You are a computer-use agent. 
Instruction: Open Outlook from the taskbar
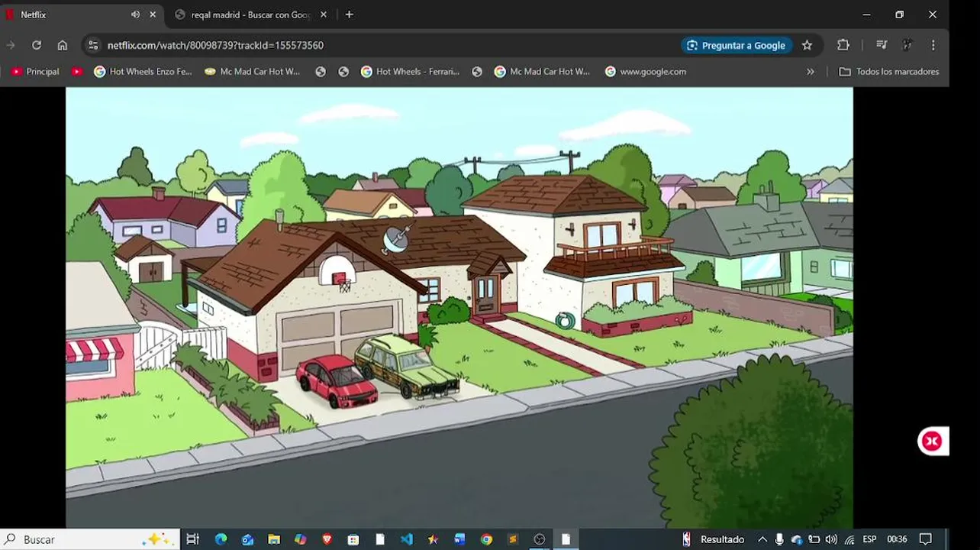(247, 539)
